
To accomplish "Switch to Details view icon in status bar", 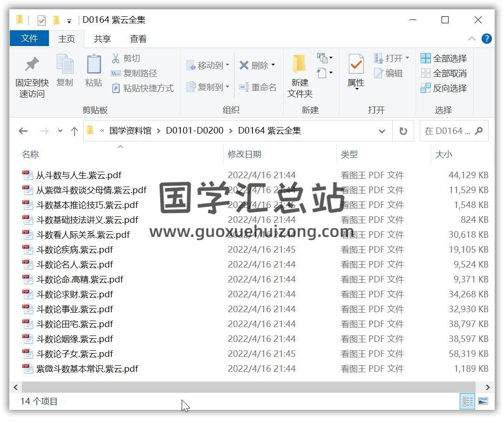I will [x=467, y=401].
